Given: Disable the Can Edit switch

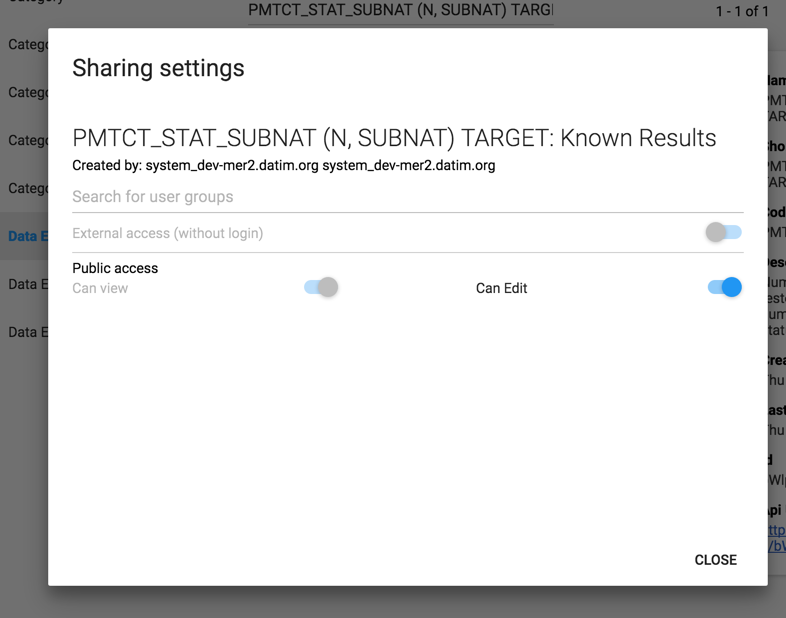Looking at the screenshot, I should [x=724, y=288].
